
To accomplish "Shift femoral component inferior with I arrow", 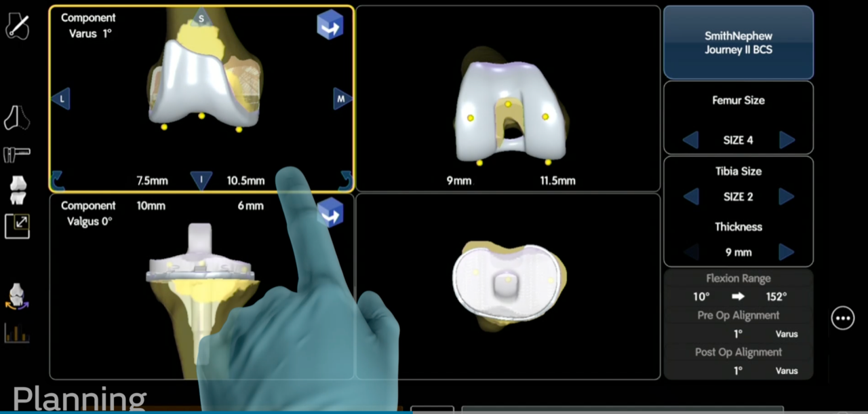I will pyautogui.click(x=201, y=181).
